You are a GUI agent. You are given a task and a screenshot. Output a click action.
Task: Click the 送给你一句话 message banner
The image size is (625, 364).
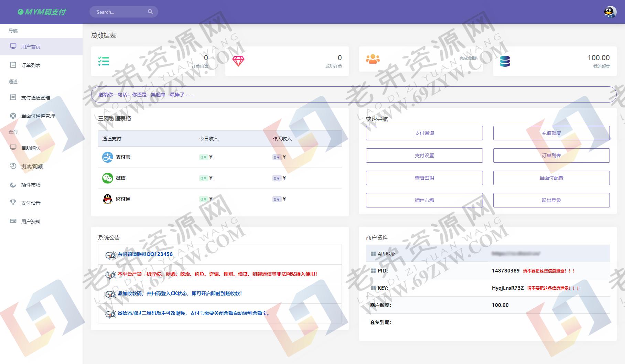click(354, 94)
